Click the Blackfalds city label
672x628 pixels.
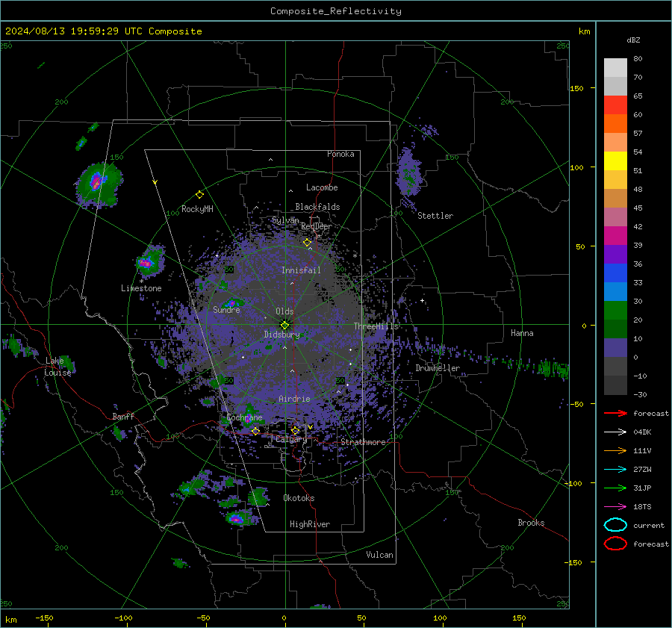(x=317, y=207)
